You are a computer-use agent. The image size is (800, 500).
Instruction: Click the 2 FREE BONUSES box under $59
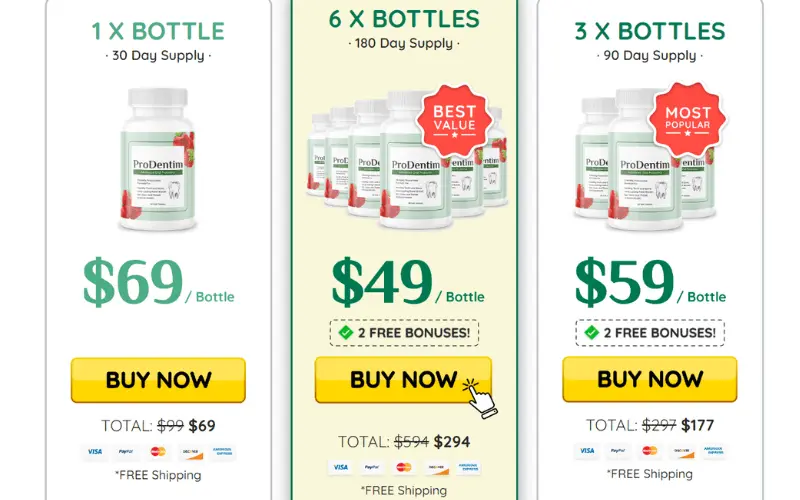(x=649, y=333)
